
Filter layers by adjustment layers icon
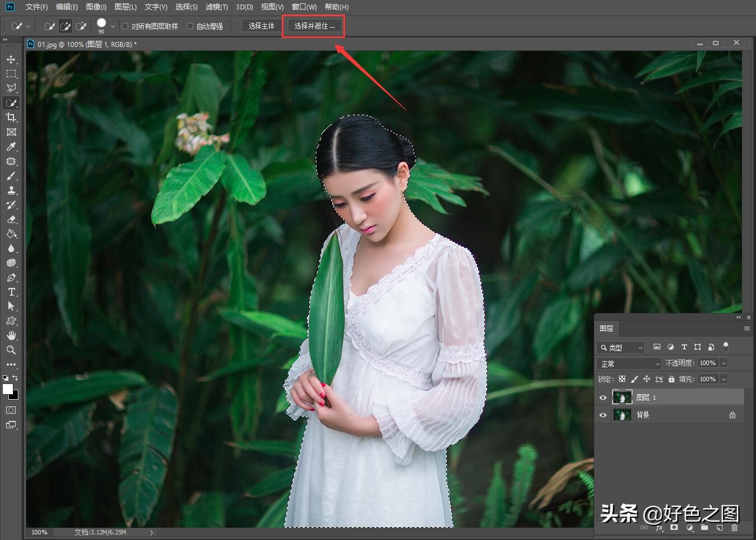pyautogui.click(x=670, y=347)
